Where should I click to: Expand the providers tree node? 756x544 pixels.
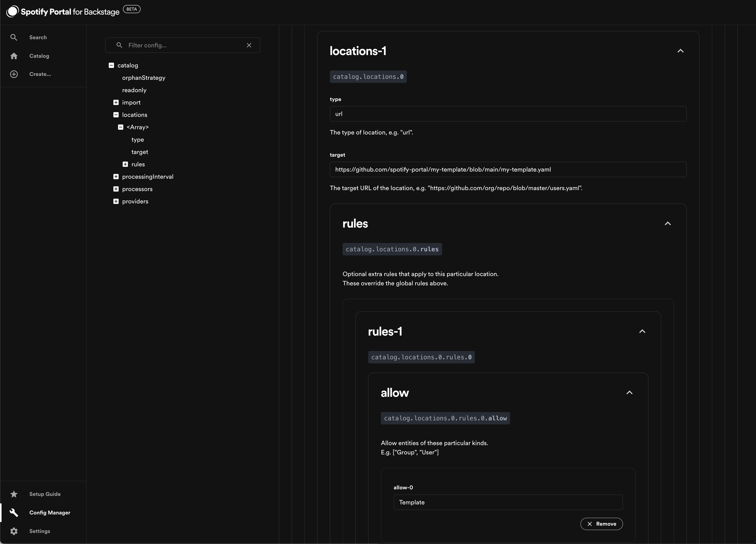(x=116, y=201)
